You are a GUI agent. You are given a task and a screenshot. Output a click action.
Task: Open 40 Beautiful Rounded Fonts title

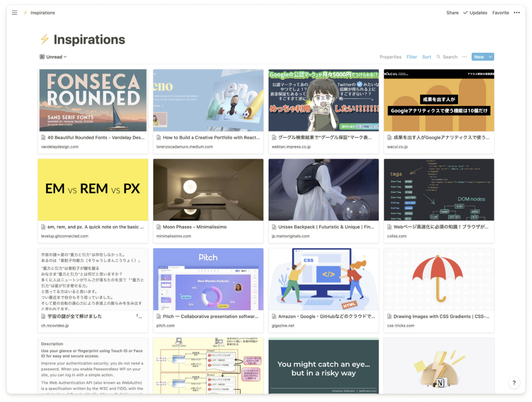point(96,137)
